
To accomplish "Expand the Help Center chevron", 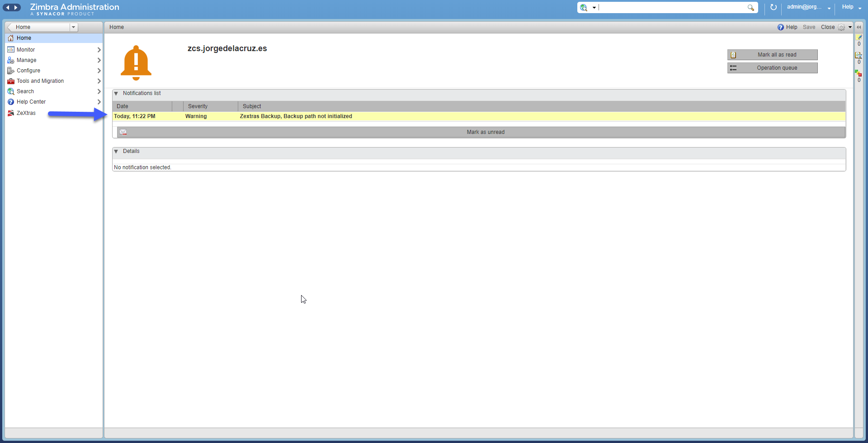I will click(x=99, y=102).
